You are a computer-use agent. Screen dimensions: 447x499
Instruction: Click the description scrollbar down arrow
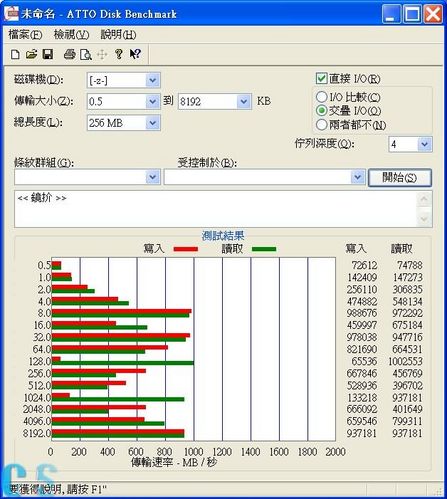pyautogui.click(x=424, y=219)
